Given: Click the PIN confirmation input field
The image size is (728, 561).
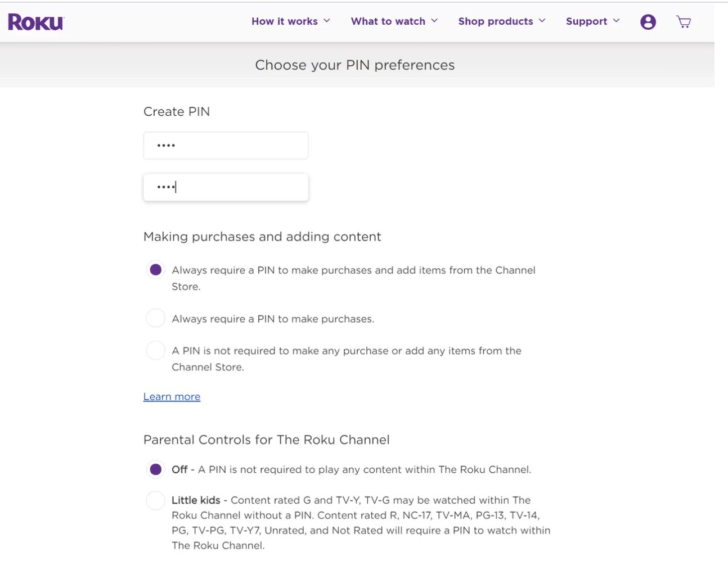Looking at the screenshot, I should [x=226, y=187].
